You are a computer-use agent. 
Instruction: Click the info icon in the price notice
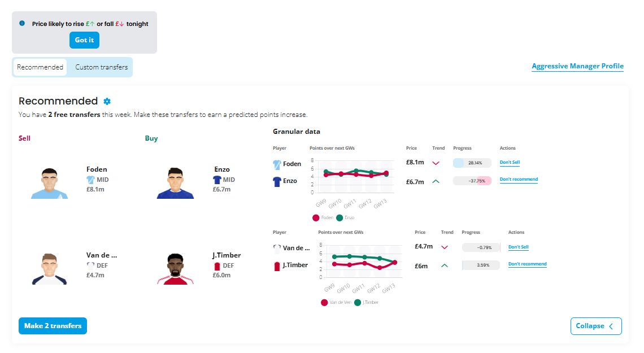point(22,24)
